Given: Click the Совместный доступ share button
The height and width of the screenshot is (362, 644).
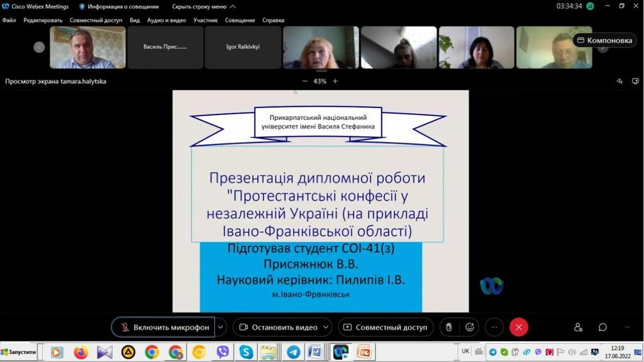Looking at the screenshot, I should point(386,327).
